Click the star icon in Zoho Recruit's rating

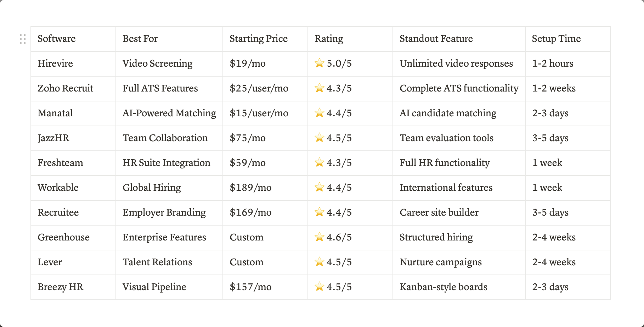coord(320,88)
